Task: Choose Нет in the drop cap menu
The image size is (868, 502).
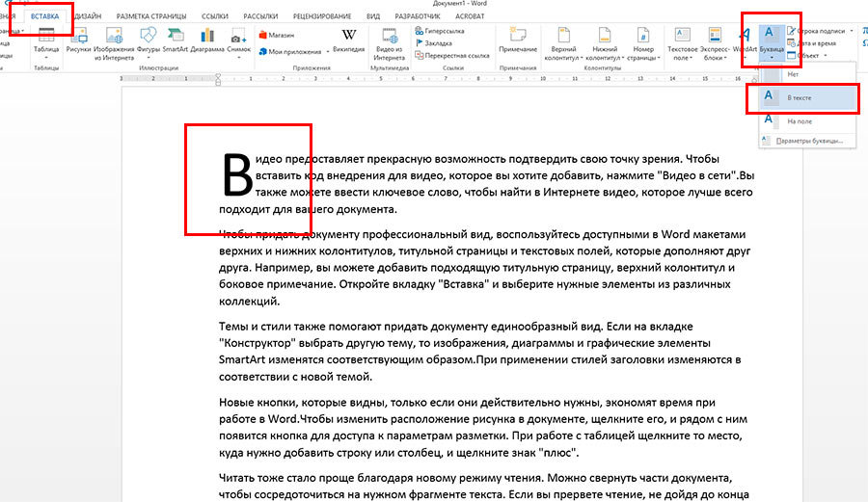Action: coord(807,74)
